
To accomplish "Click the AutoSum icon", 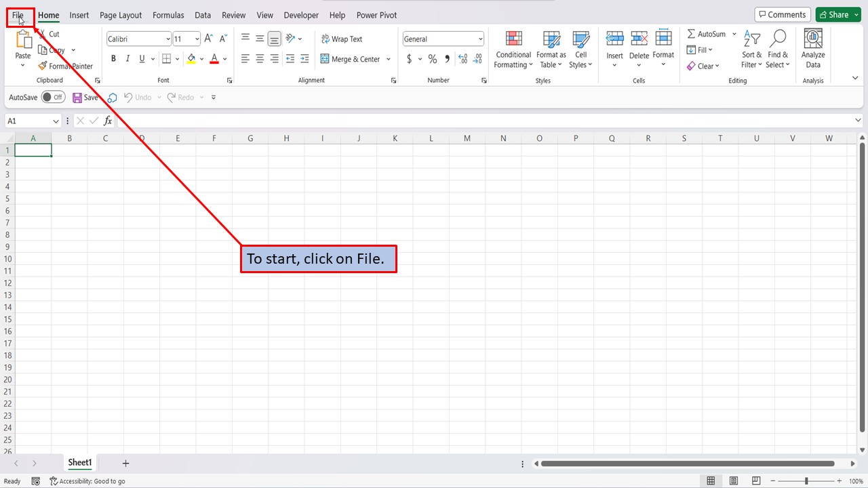I will coord(690,33).
